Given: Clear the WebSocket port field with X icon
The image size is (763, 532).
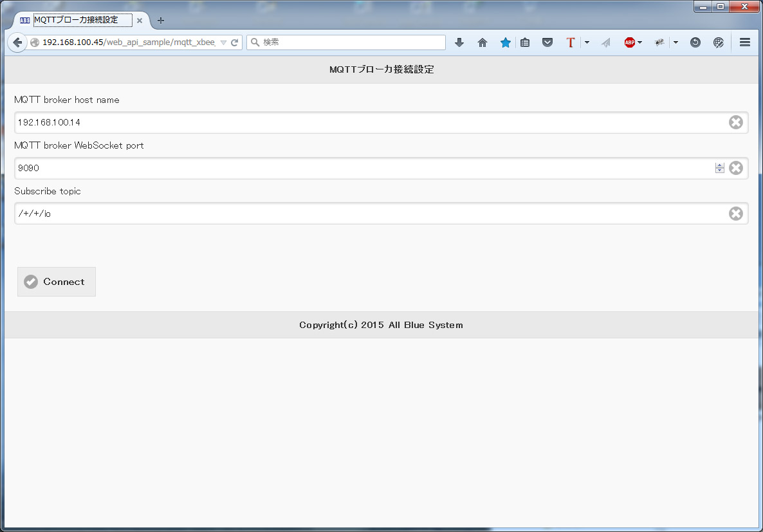Looking at the screenshot, I should [x=736, y=168].
